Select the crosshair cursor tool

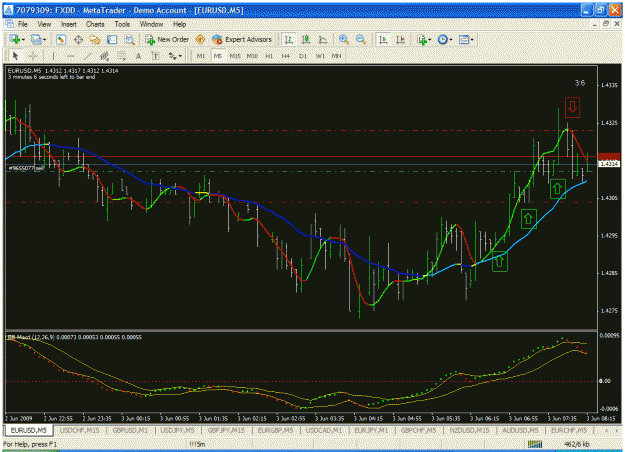(x=33, y=56)
